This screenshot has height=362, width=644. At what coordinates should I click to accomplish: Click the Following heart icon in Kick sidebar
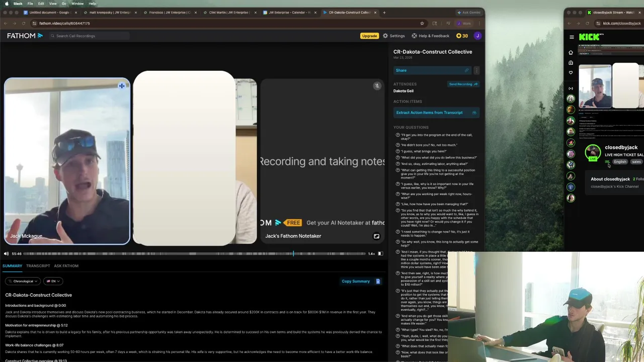571,73
